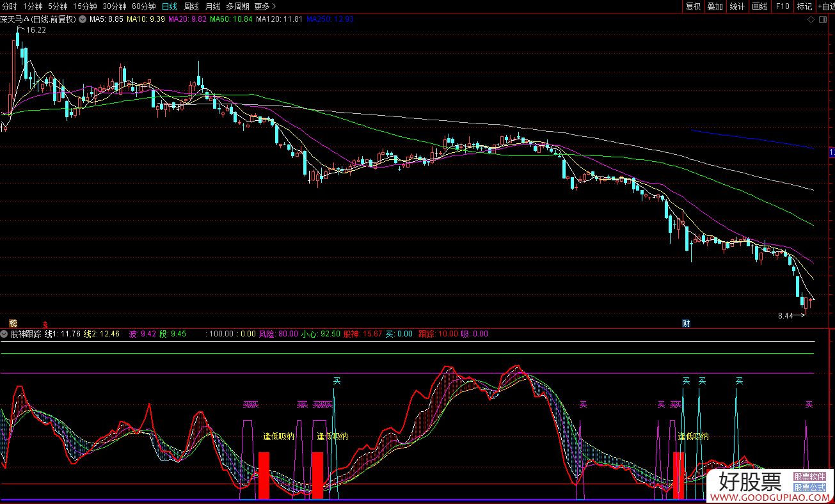The height and width of the screenshot is (504, 835).
Task: Click the 标记 mark button
Action: click(x=804, y=6)
